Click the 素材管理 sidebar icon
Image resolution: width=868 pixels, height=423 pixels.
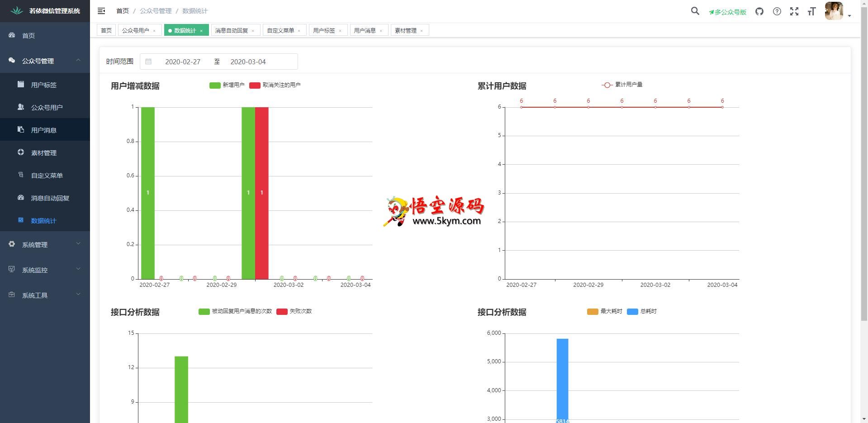(x=21, y=152)
